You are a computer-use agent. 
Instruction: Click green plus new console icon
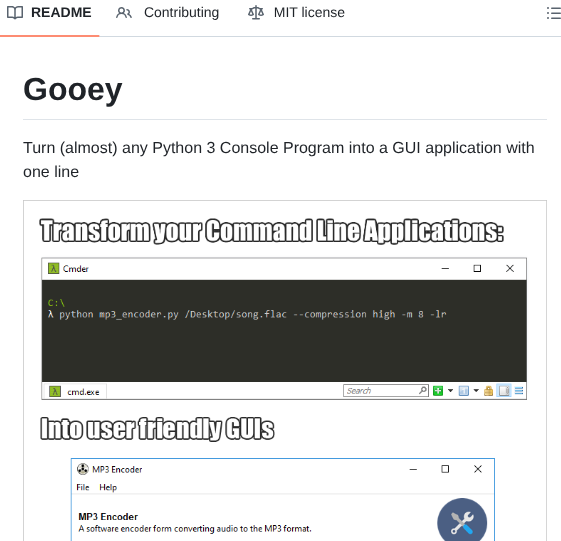tap(438, 391)
